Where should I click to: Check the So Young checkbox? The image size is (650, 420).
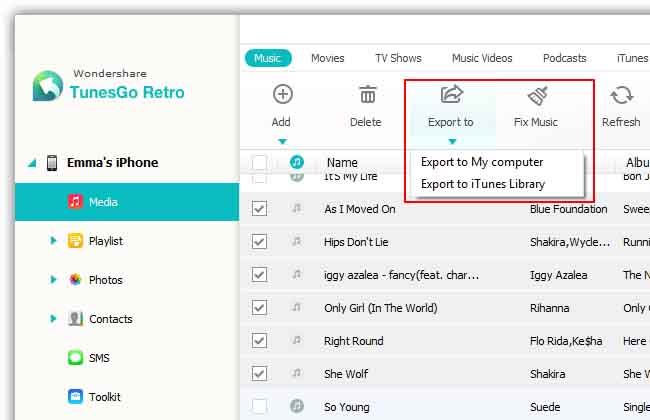(259, 406)
